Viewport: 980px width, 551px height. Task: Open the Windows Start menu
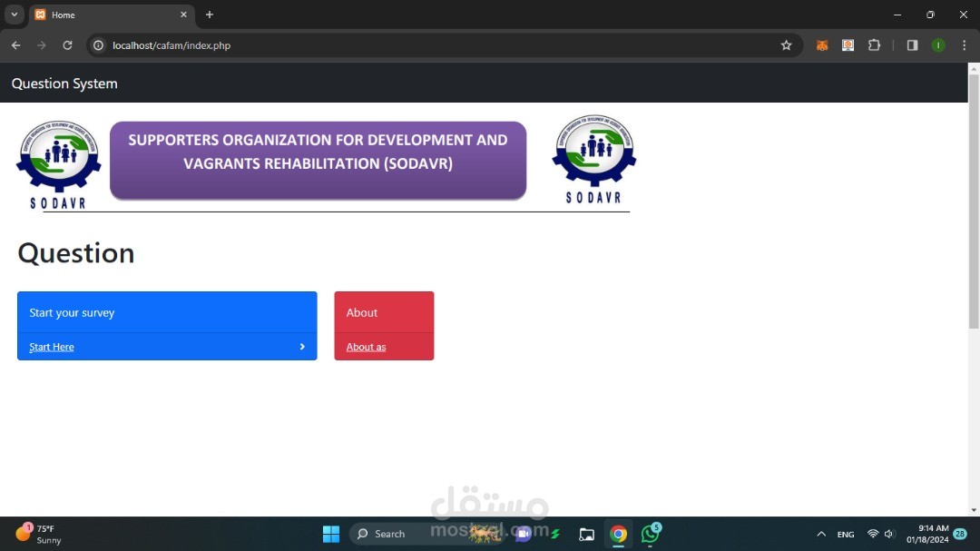[330, 534]
